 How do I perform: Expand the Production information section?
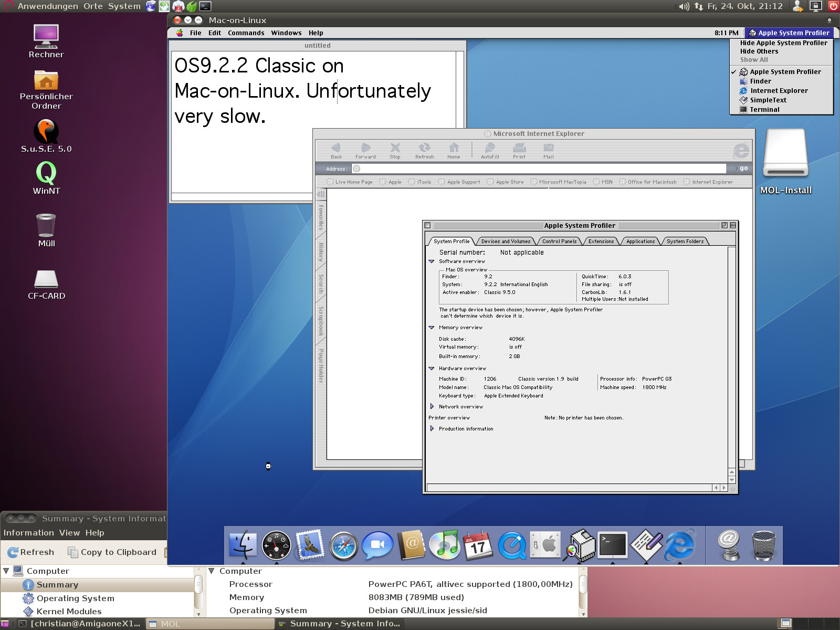[432, 429]
